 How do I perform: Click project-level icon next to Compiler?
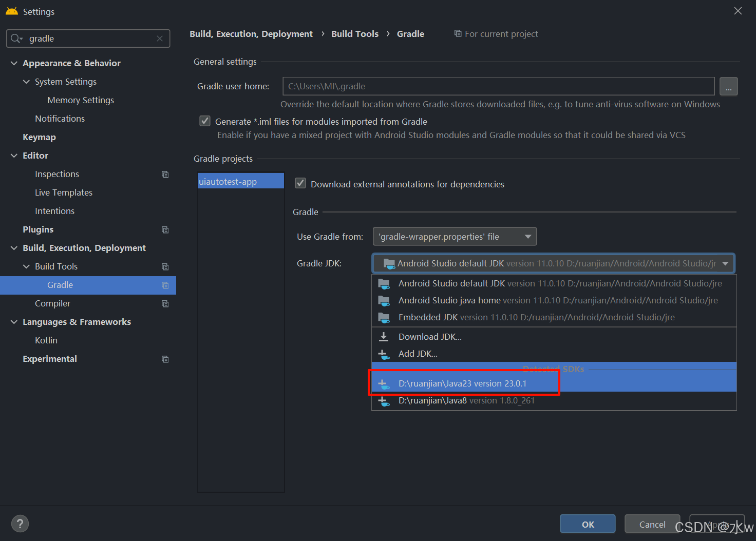tap(165, 304)
